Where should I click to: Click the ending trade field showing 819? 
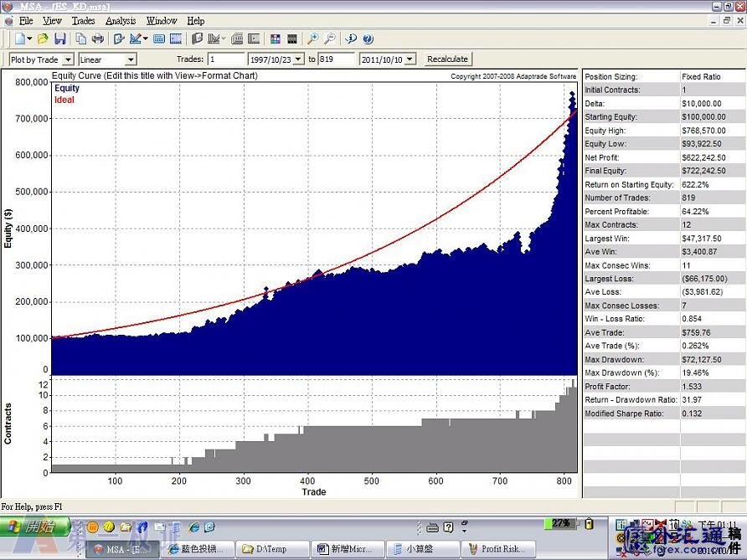pos(337,59)
